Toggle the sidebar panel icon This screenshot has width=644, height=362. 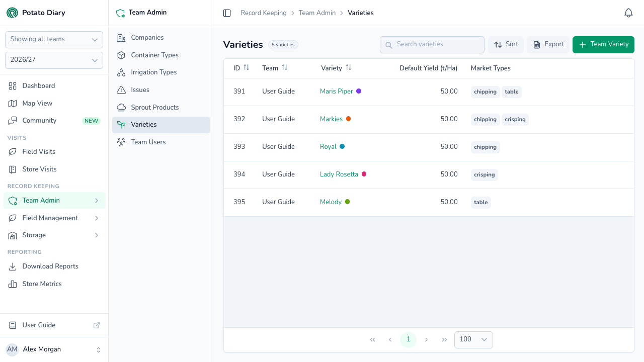click(227, 13)
